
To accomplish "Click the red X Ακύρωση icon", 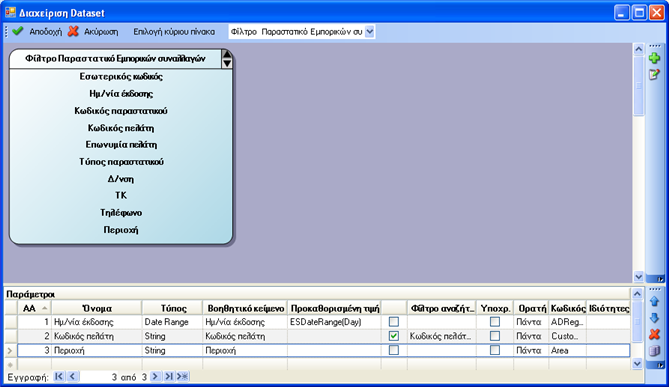I will click(x=73, y=31).
